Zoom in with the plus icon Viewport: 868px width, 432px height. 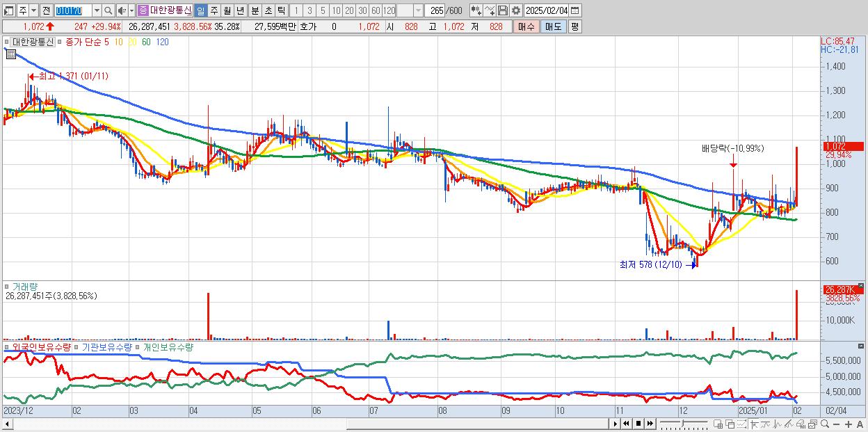click(x=849, y=424)
